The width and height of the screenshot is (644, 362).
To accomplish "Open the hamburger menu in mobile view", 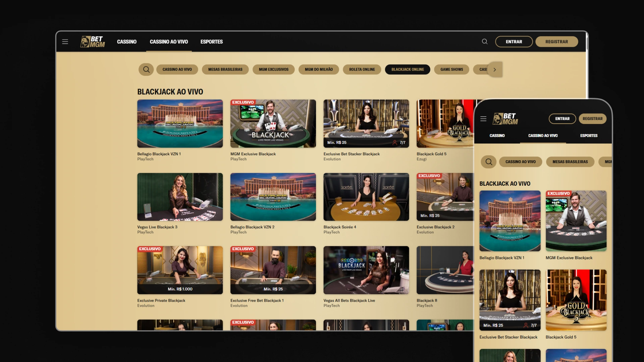I will tap(483, 119).
